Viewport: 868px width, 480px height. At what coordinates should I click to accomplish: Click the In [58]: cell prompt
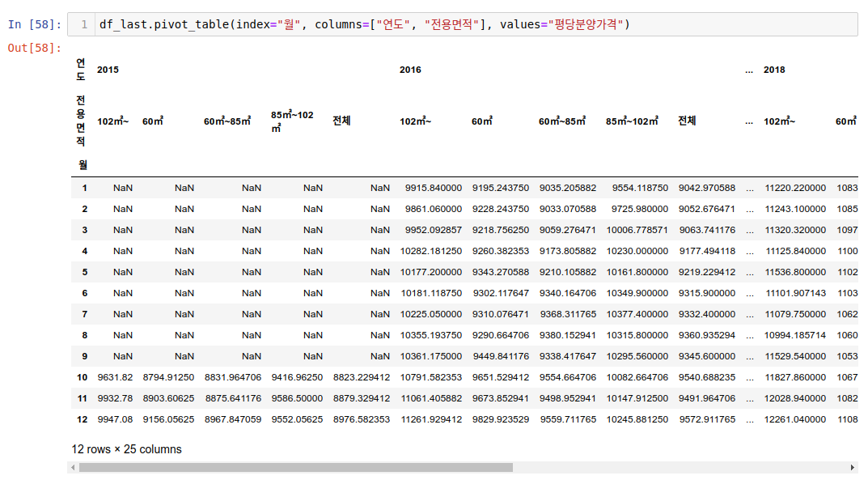coord(35,24)
